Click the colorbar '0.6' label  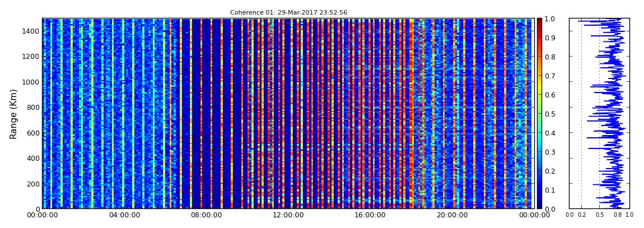[x=549, y=95]
